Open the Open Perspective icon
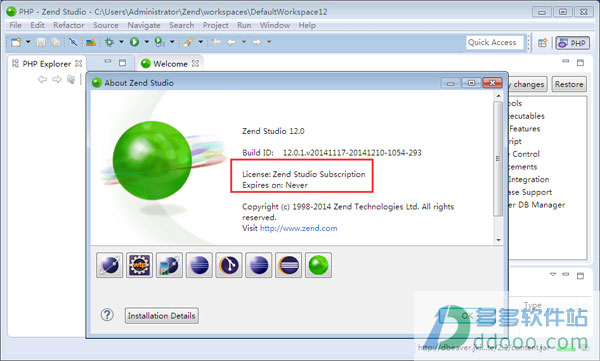Viewport: 600px width, 361px height. pyautogui.click(x=543, y=43)
